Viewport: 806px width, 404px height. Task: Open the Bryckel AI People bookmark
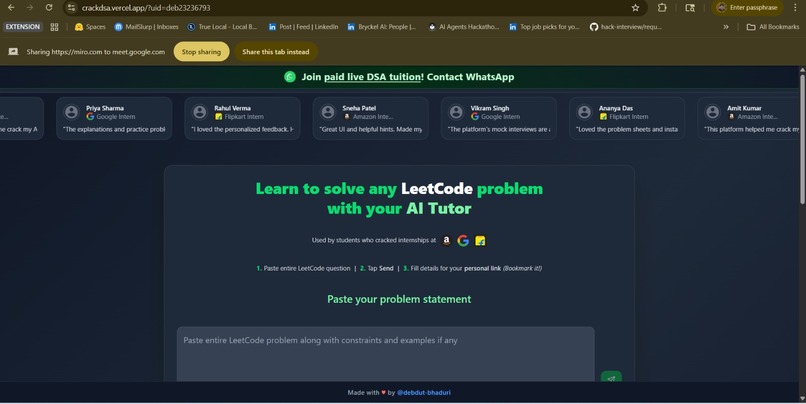click(381, 27)
